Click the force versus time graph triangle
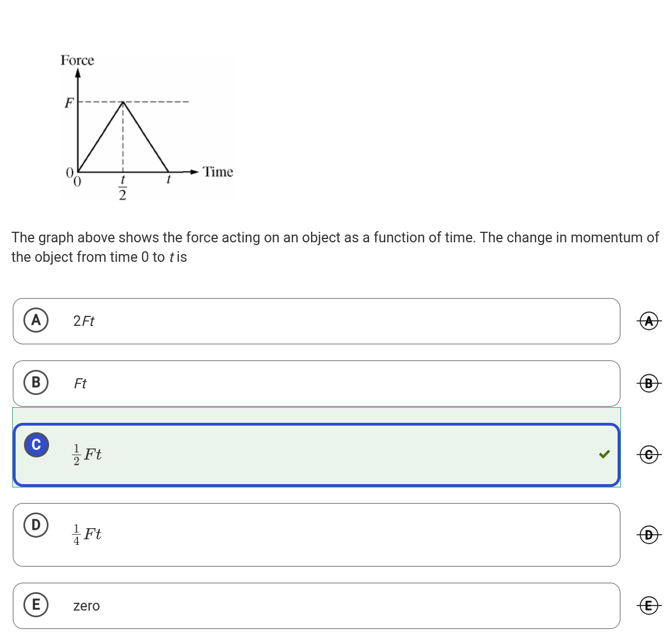The image size is (670, 644). [x=123, y=145]
